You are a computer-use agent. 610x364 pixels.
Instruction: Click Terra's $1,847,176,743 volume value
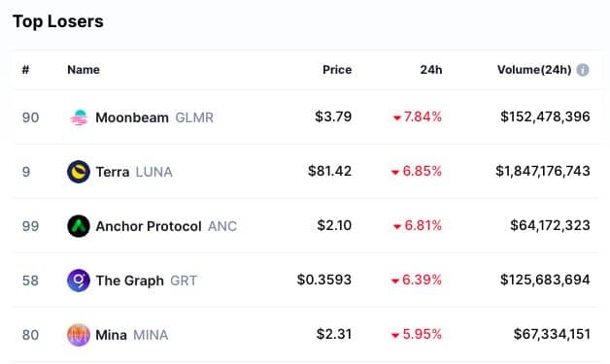click(543, 171)
